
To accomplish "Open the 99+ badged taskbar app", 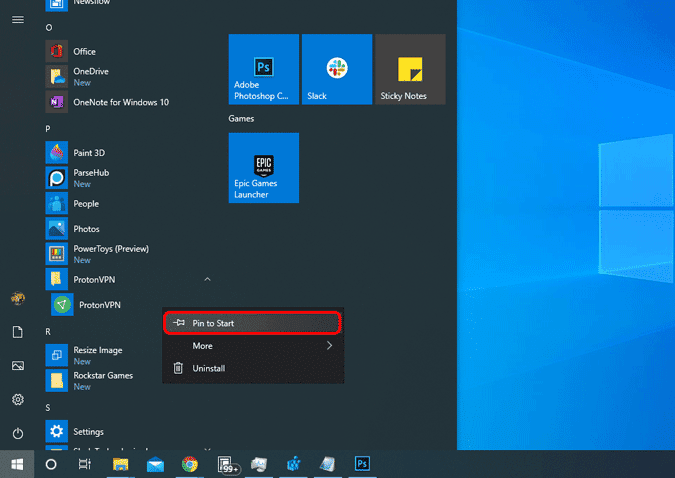I will [227, 465].
